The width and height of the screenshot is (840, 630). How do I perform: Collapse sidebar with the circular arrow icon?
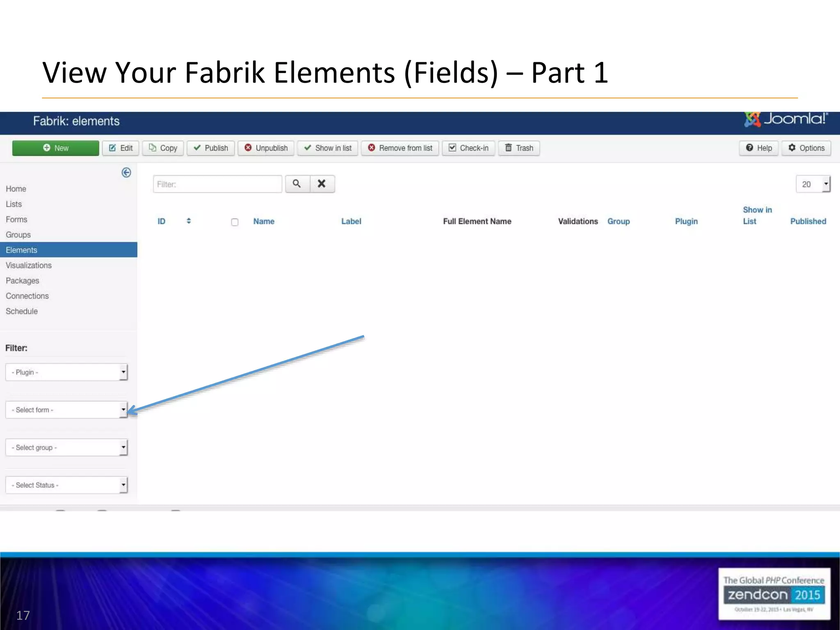[x=126, y=173]
